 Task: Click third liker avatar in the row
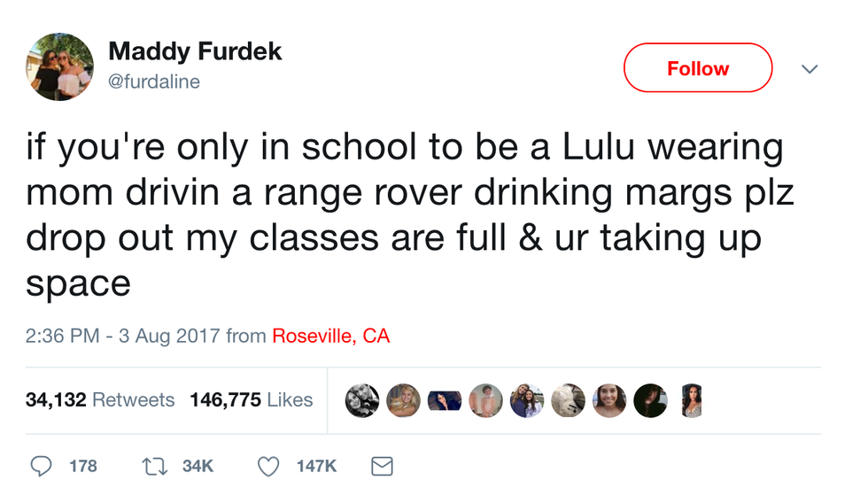[444, 400]
